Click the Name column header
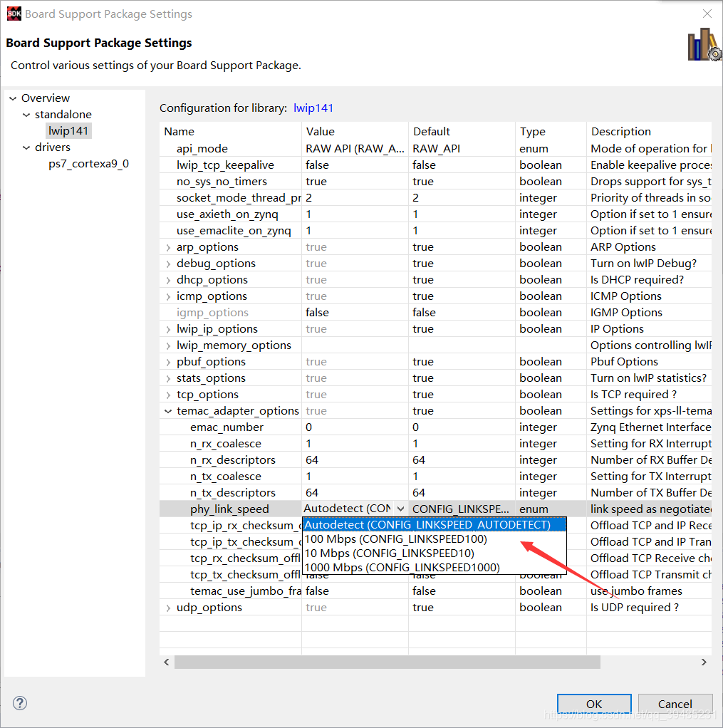 pyautogui.click(x=230, y=131)
